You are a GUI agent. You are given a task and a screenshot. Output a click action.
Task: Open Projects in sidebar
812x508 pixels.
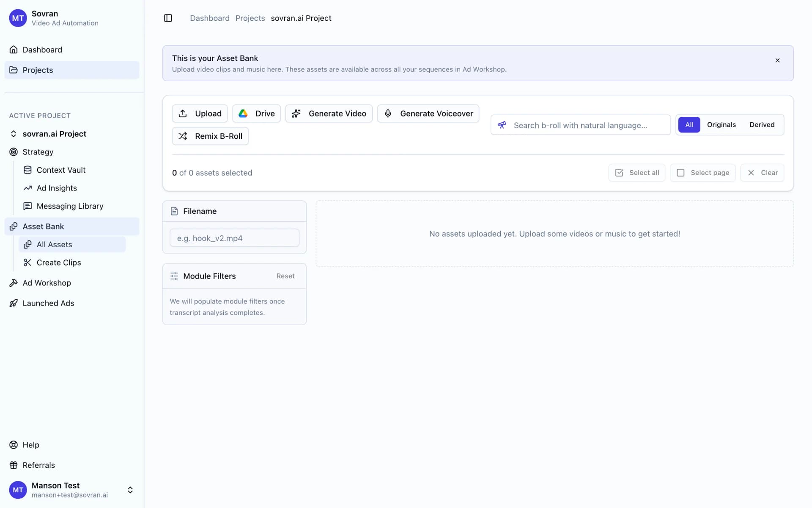(x=72, y=70)
